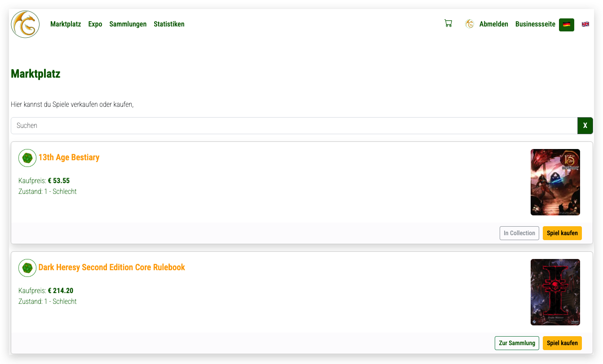Image resolution: width=603 pixels, height=364 pixels.
Task: Click the dice icon next to Dark Heresy
Action: tap(27, 268)
